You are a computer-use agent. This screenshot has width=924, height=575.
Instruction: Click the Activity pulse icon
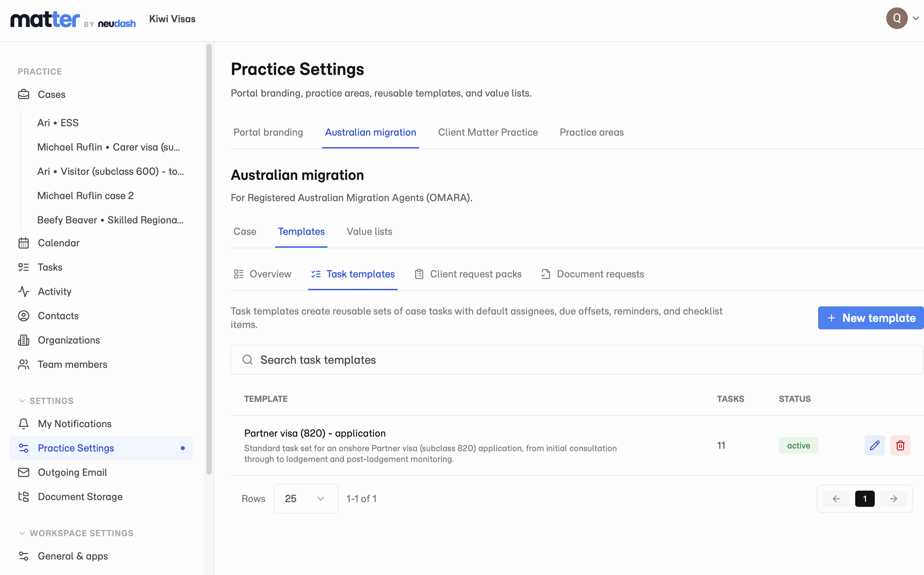point(24,292)
